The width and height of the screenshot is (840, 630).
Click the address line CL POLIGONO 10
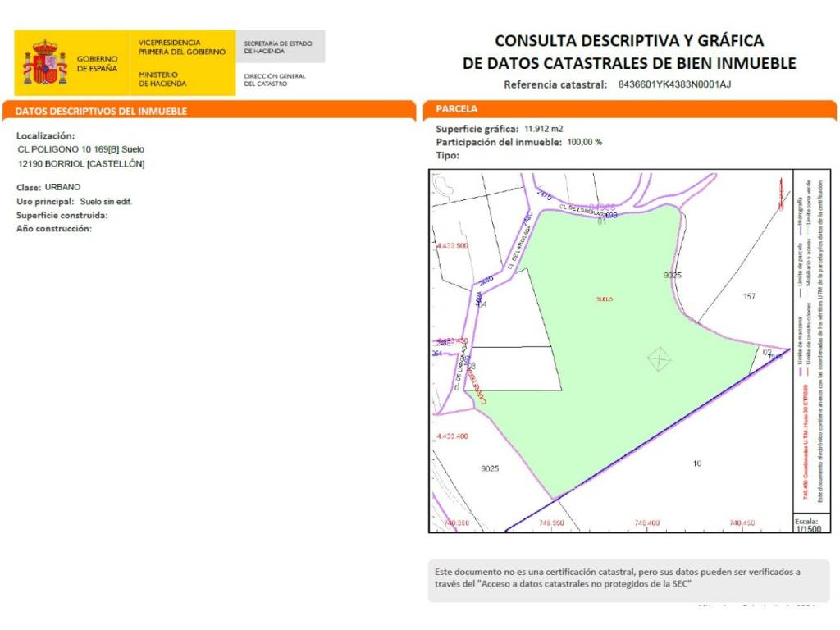coord(80,150)
